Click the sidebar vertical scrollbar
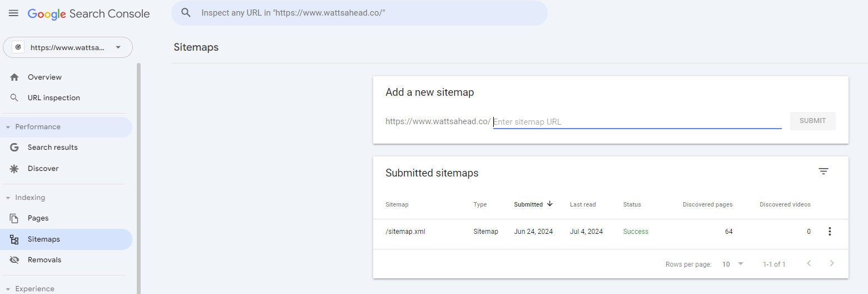Screen dimensions: 868x294 (138, 178)
